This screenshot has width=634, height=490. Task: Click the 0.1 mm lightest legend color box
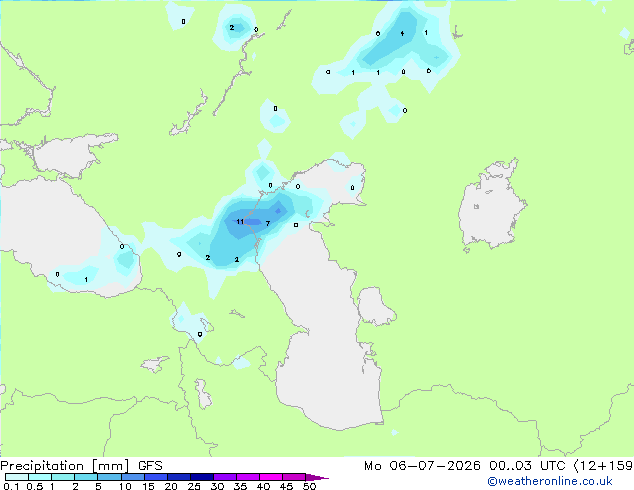(17, 477)
